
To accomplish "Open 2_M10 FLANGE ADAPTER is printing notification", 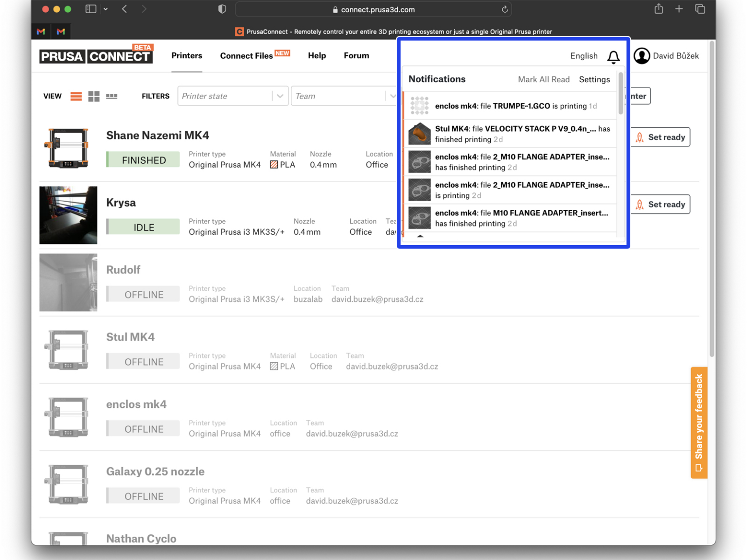I will click(x=510, y=190).
